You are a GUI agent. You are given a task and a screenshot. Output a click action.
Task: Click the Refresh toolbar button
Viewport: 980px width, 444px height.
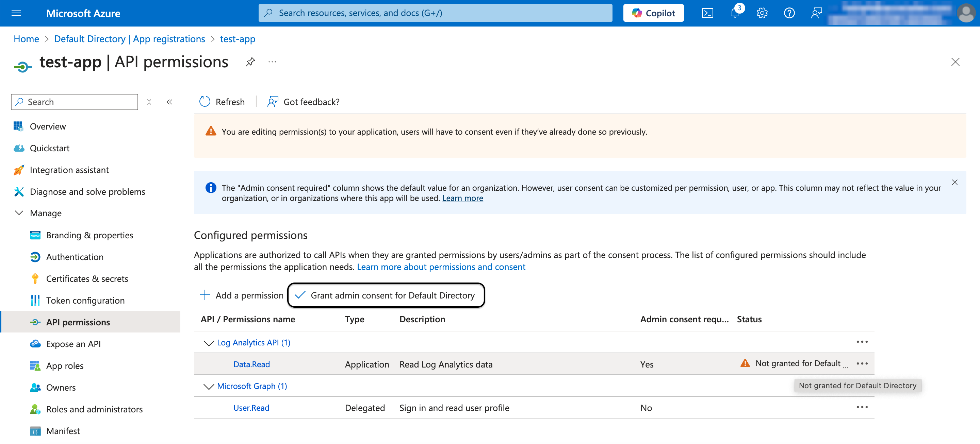222,102
